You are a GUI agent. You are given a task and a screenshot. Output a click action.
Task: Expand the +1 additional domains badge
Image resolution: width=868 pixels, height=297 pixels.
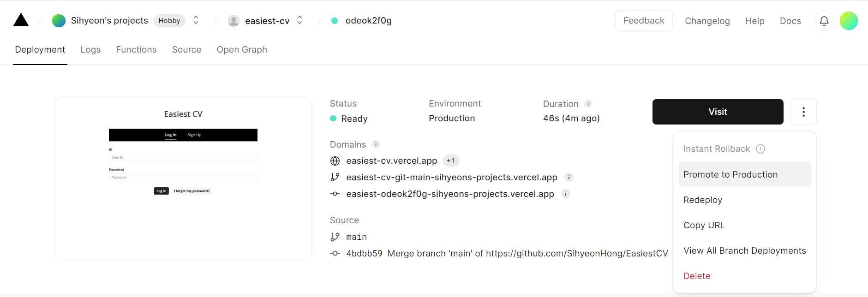click(x=451, y=161)
